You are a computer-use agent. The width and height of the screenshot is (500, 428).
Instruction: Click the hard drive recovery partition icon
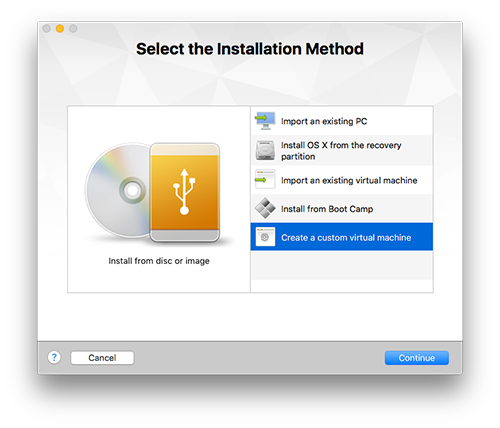[x=265, y=150]
